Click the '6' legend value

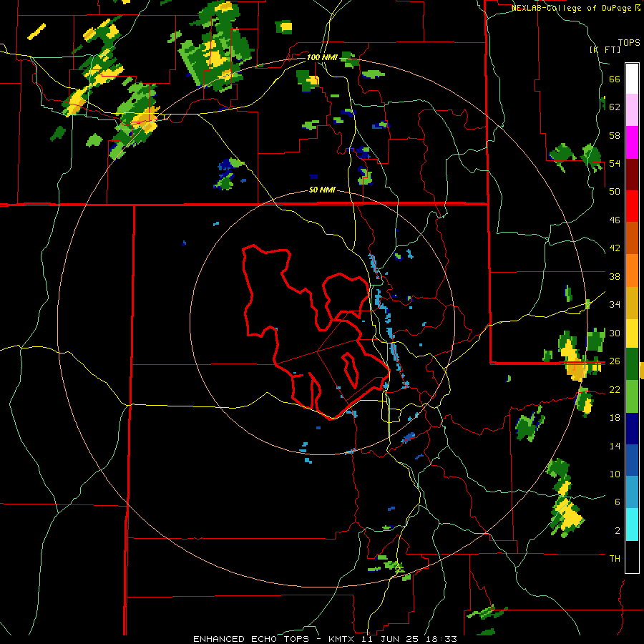[618, 502]
